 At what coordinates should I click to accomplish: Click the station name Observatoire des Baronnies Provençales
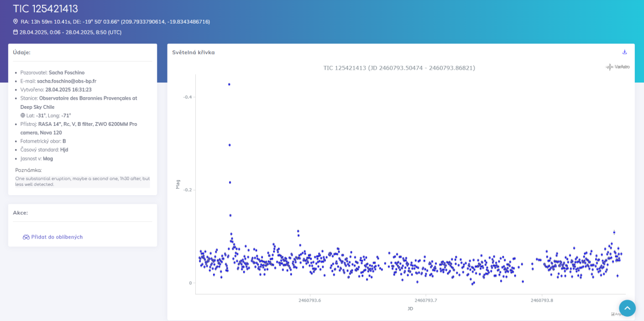pos(88,98)
